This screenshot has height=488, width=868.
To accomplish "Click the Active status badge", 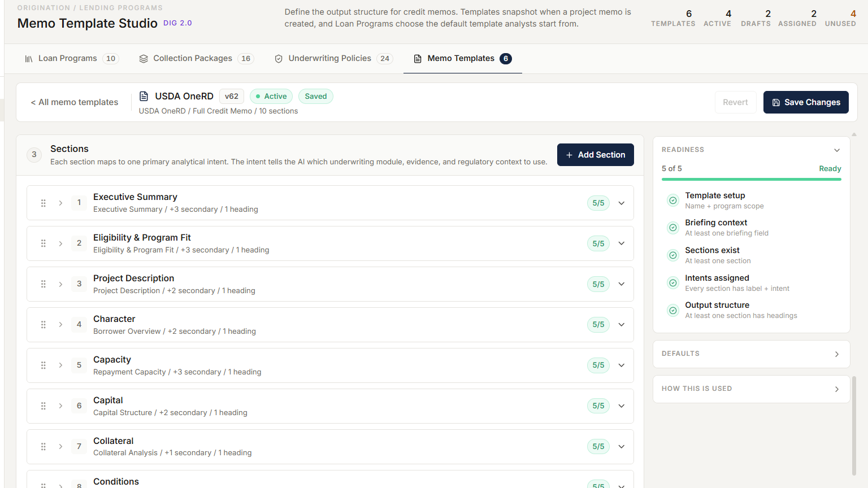I will click(x=271, y=96).
